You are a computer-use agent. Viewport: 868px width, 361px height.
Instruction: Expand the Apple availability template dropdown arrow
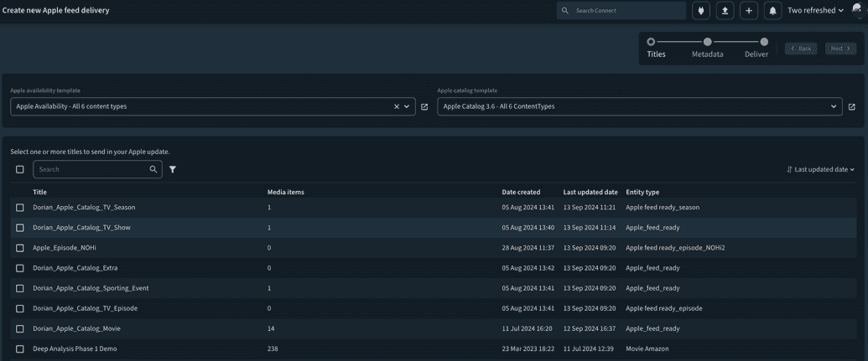point(407,106)
